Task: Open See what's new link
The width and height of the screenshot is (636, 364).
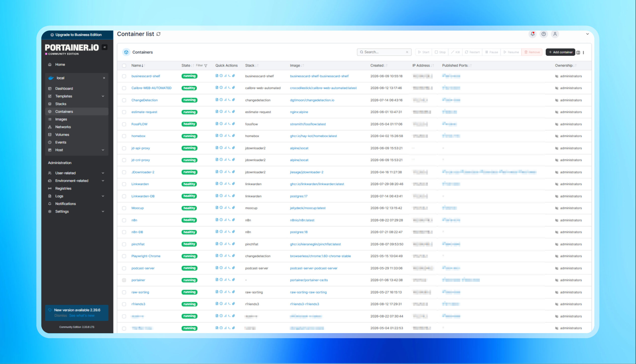Action: 82,316
